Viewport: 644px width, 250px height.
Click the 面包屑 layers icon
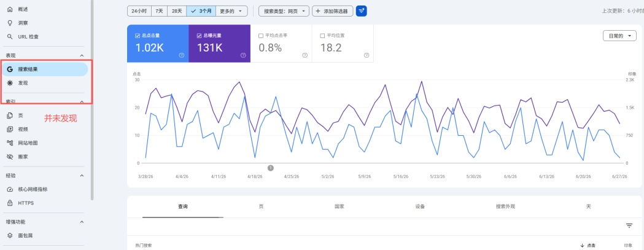pos(10,236)
